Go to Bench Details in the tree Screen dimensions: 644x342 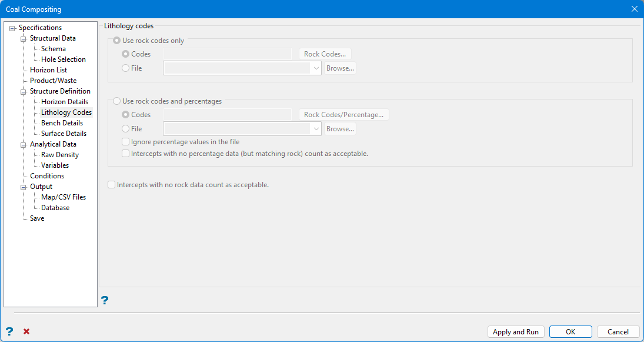[x=62, y=123]
